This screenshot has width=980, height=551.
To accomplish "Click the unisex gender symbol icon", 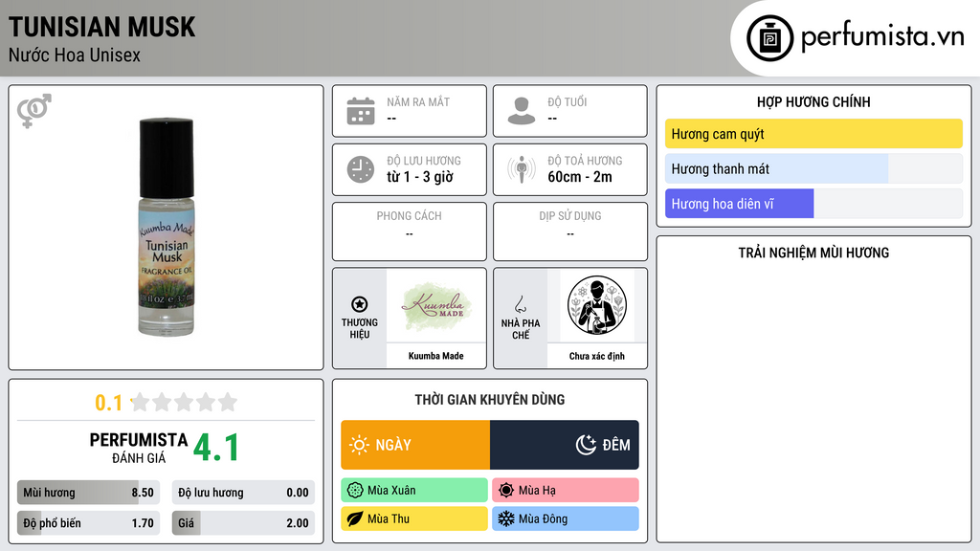I will 34,111.
